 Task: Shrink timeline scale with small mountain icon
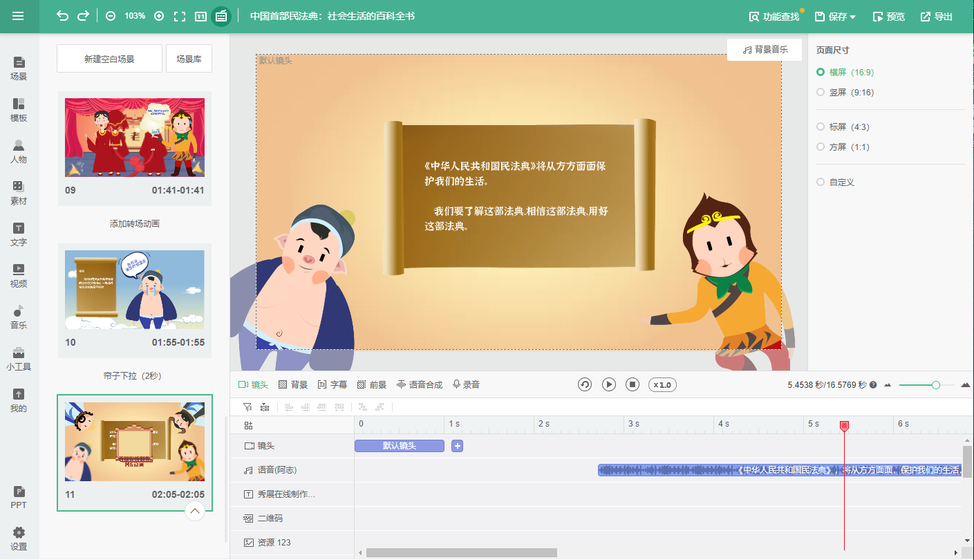pos(888,385)
